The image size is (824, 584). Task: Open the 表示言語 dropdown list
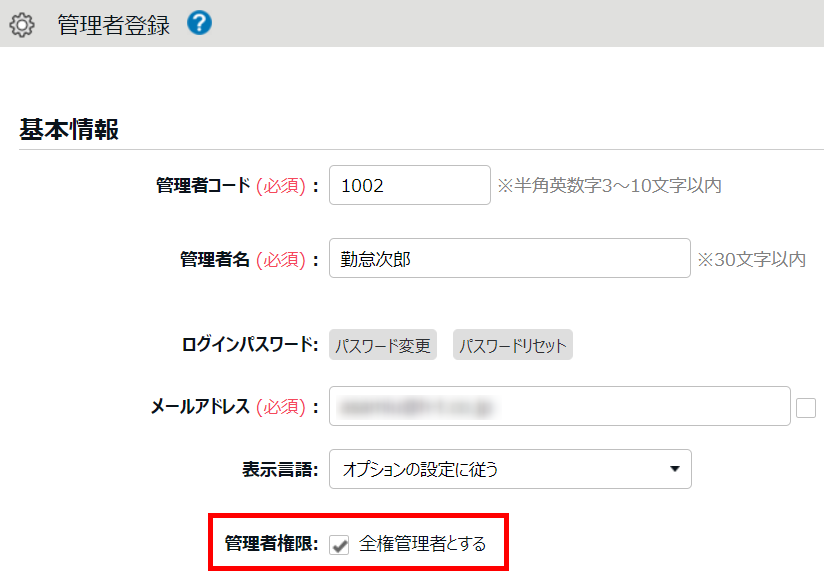pos(509,468)
